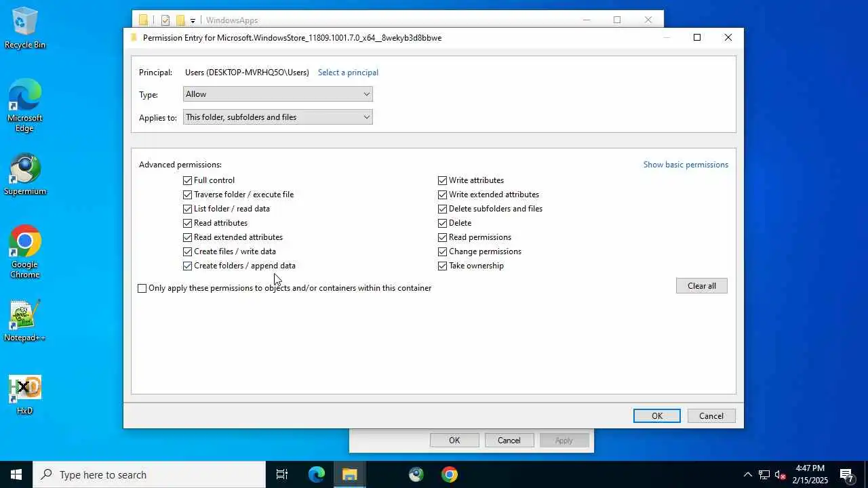The width and height of the screenshot is (868, 488).
Task: Toggle the Write attributes checkbox
Action: tap(443, 180)
